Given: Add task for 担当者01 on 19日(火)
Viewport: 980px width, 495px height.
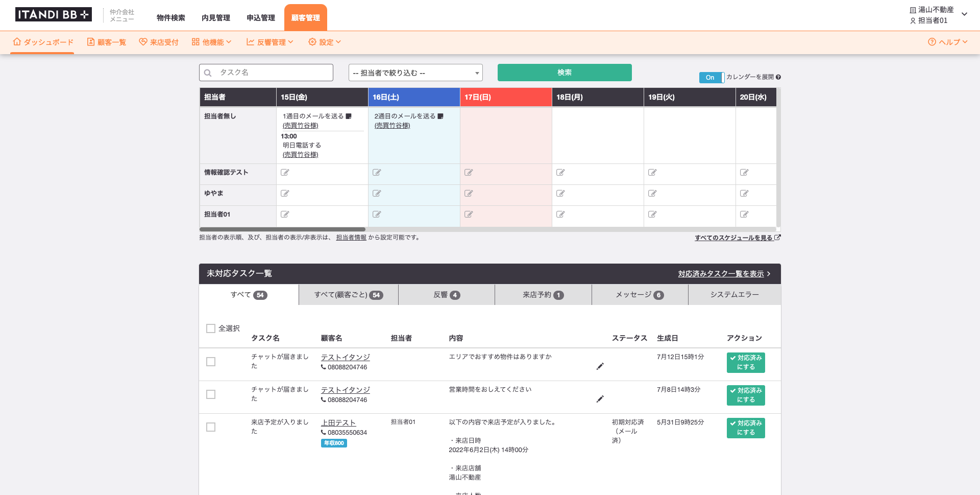Looking at the screenshot, I should 652,215.
